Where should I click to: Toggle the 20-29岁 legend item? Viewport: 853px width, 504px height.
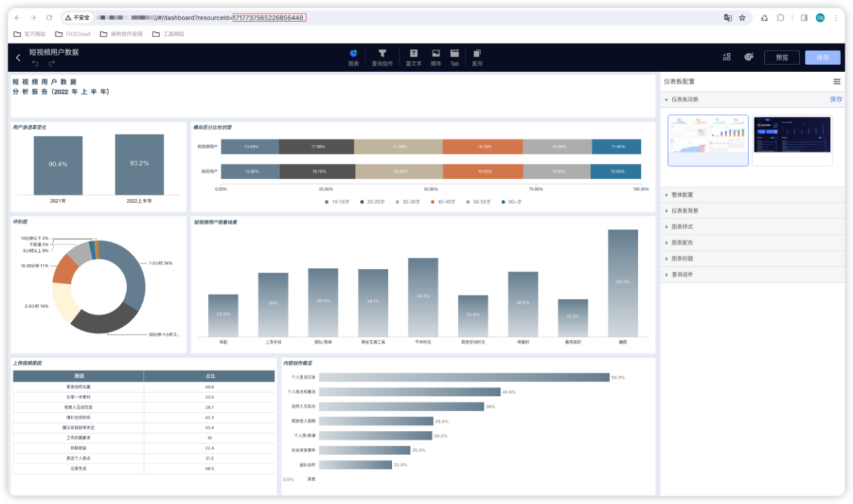point(372,202)
